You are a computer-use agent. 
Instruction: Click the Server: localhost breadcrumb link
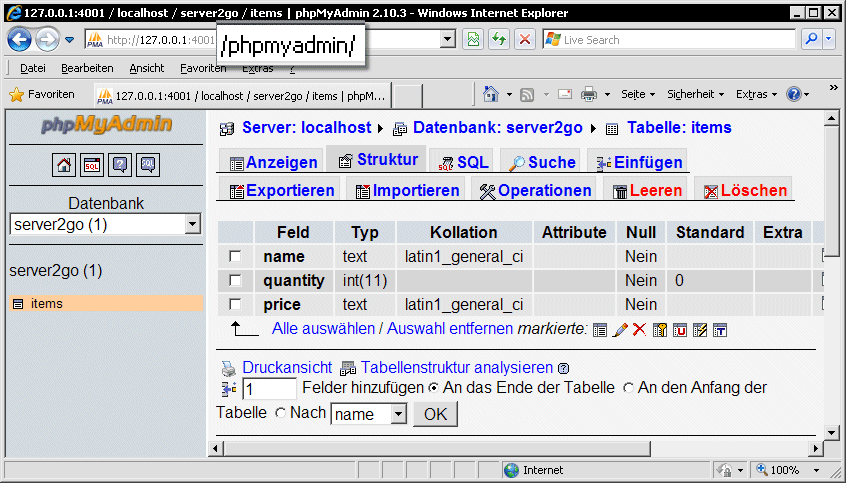pyautogui.click(x=306, y=127)
